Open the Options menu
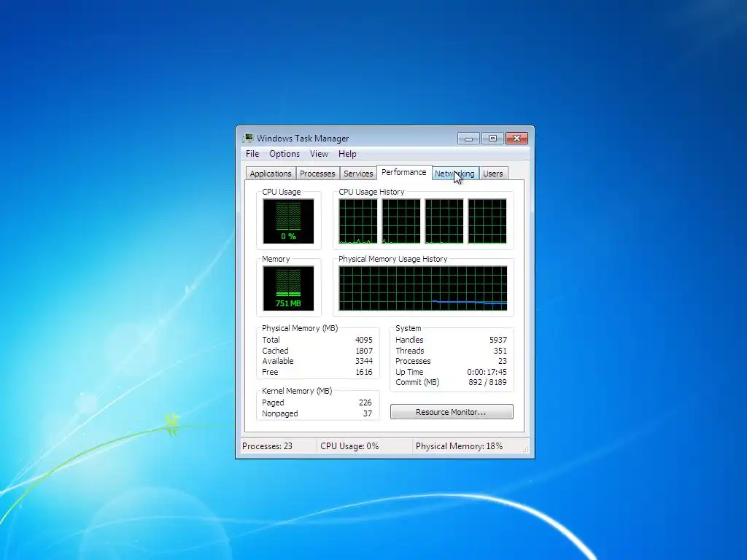Image resolution: width=747 pixels, height=560 pixels. (285, 154)
